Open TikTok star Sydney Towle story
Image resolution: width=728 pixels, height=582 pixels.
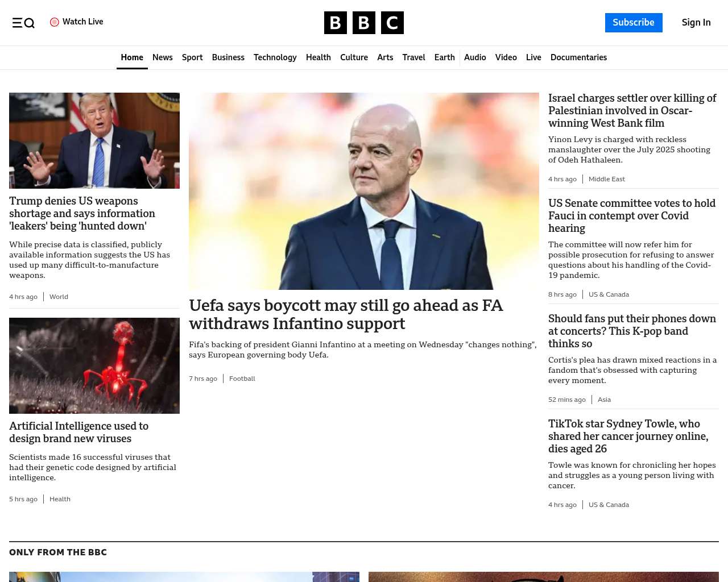click(628, 436)
